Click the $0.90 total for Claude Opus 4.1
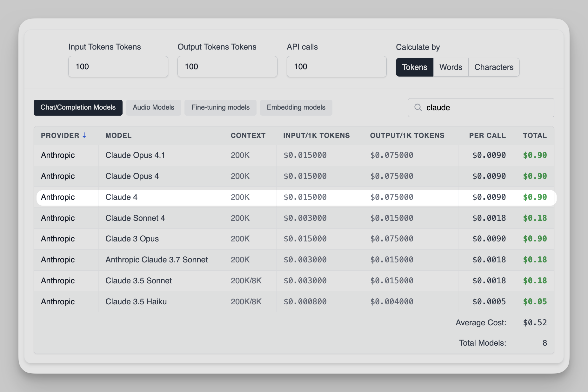588x392 pixels. 535,155
